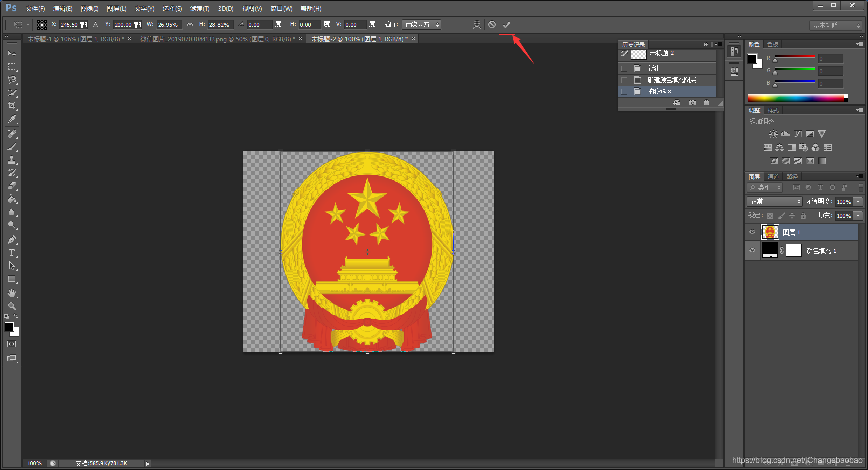This screenshot has height=470, width=868.
Task: Switch to warp mode icon
Action: [477, 25]
